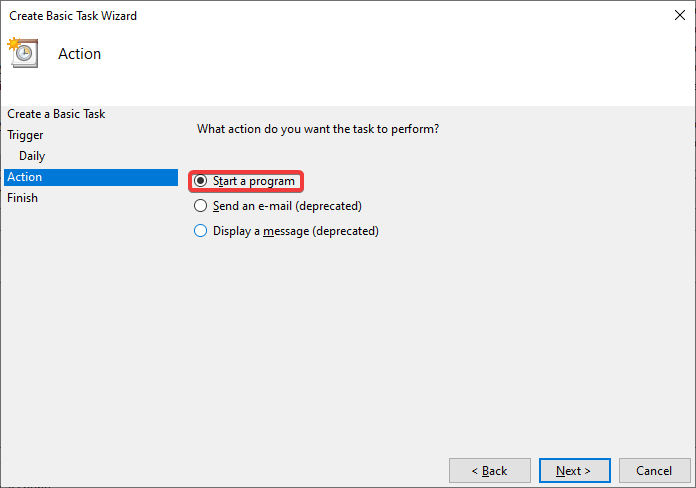Select the Daily sub-step in sidebar
Viewport: 696px width, 488px height.
click(32, 156)
